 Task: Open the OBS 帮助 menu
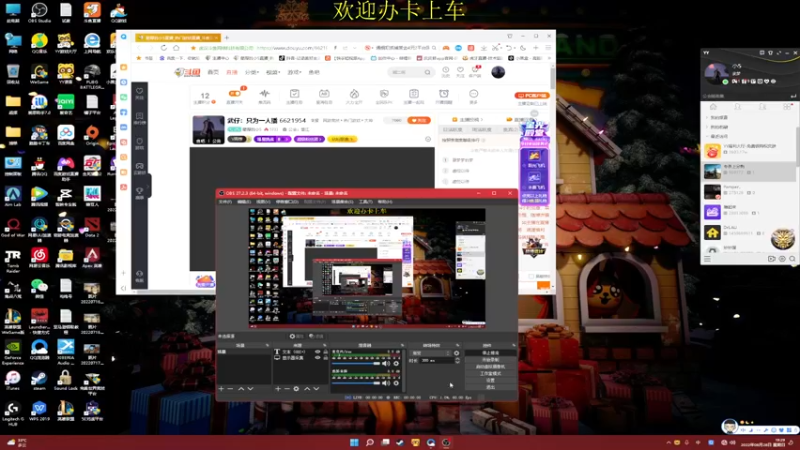(x=385, y=202)
